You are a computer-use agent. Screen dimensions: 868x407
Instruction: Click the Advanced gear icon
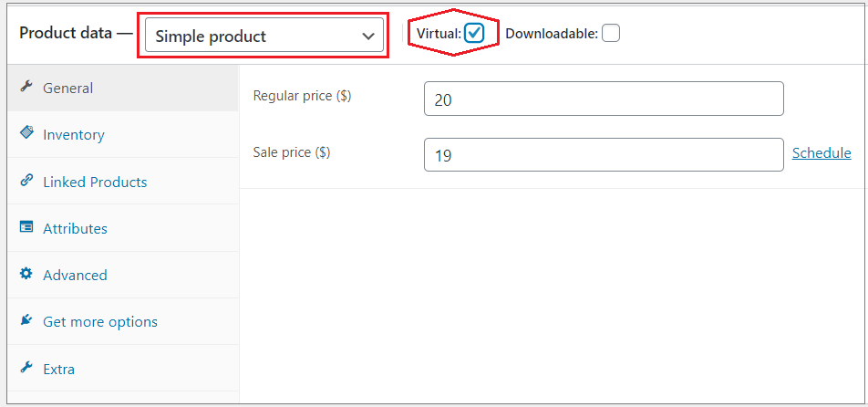pos(26,274)
